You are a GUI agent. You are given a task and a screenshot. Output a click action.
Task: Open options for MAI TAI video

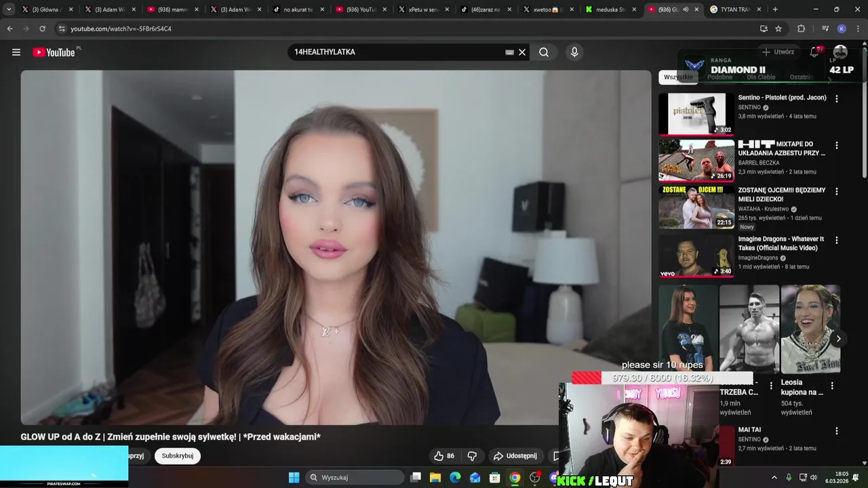click(836, 431)
